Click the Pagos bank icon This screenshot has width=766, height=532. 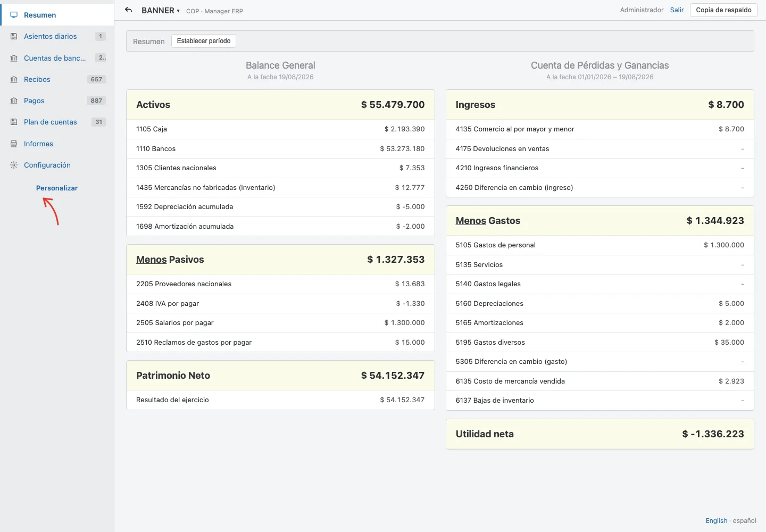14,101
